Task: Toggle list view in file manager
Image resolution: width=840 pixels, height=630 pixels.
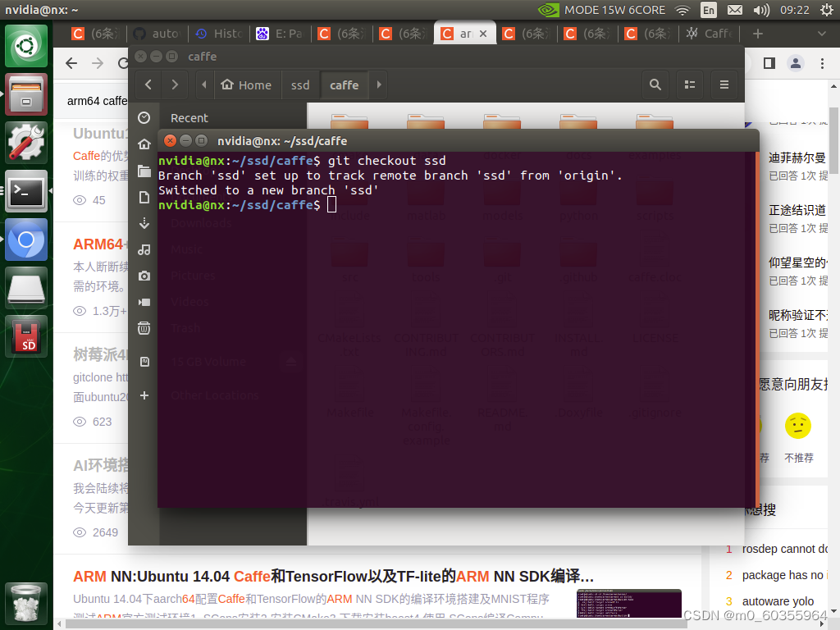Action: pos(690,84)
